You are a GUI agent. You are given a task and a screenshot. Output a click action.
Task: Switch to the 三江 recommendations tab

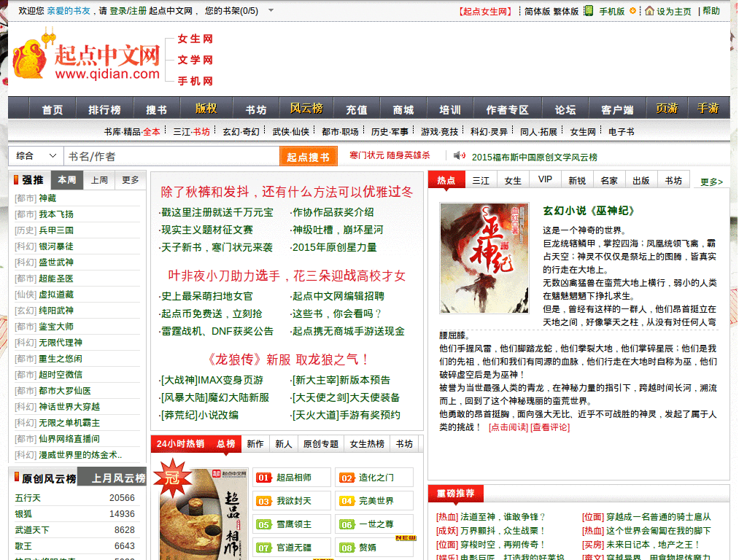click(x=481, y=181)
